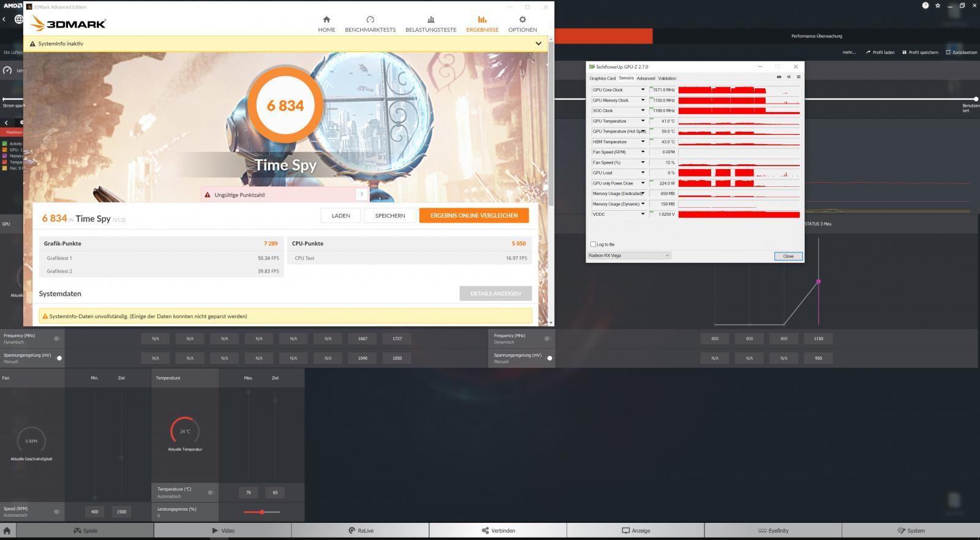Screen dimensions: 980x540
Task: Switch to GPU-Z Validation tab
Action: pyautogui.click(x=667, y=78)
